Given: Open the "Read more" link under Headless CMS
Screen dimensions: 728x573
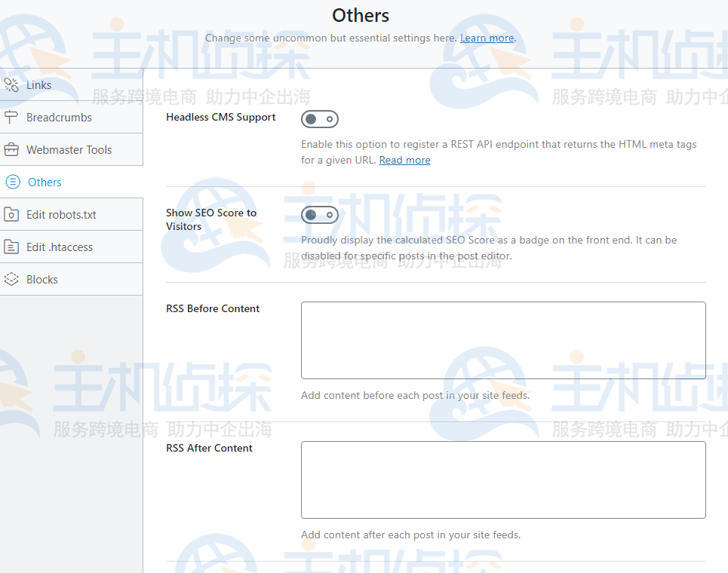Looking at the screenshot, I should click(404, 160).
